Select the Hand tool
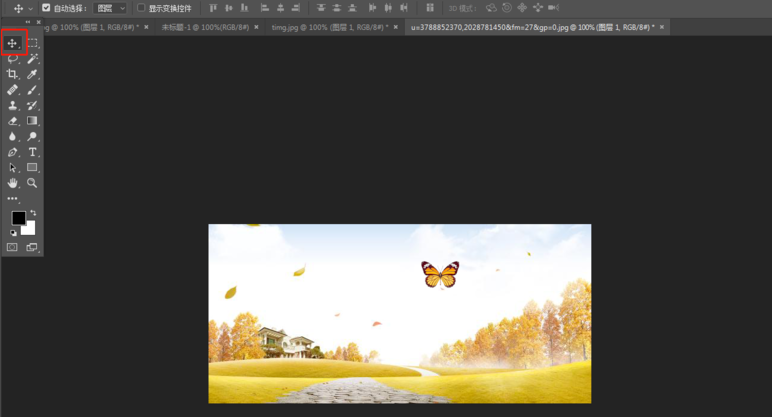Image resolution: width=772 pixels, height=417 pixels. click(13, 183)
